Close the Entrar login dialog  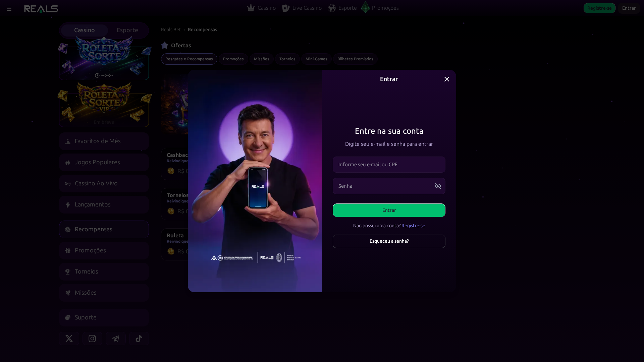point(447,79)
